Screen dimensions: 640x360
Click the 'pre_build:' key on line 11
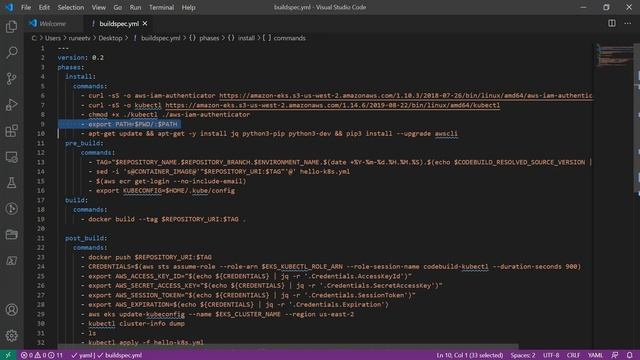(x=84, y=143)
